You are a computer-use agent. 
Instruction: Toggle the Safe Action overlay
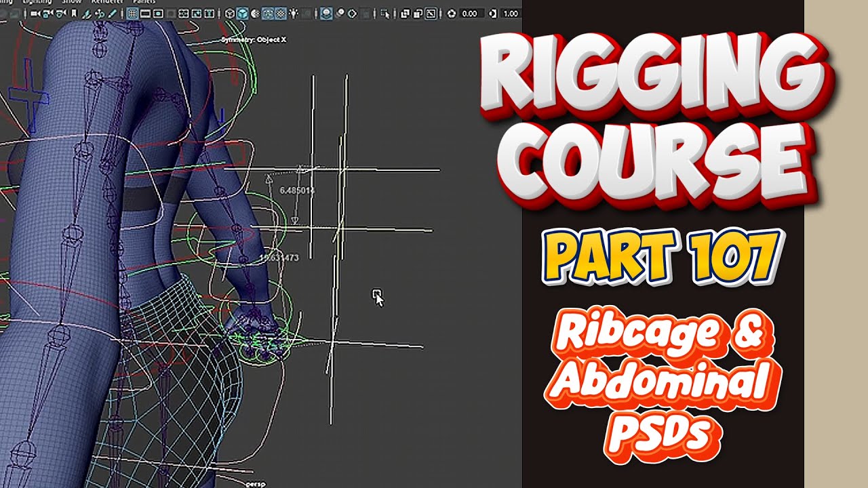196,14
